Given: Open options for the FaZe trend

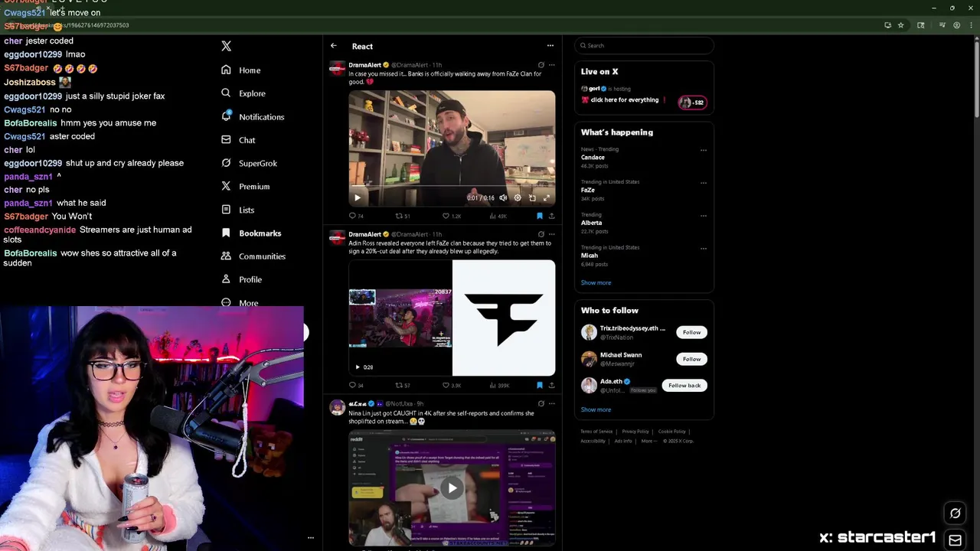Looking at the screenshot, I should click(x=703, y=183).
